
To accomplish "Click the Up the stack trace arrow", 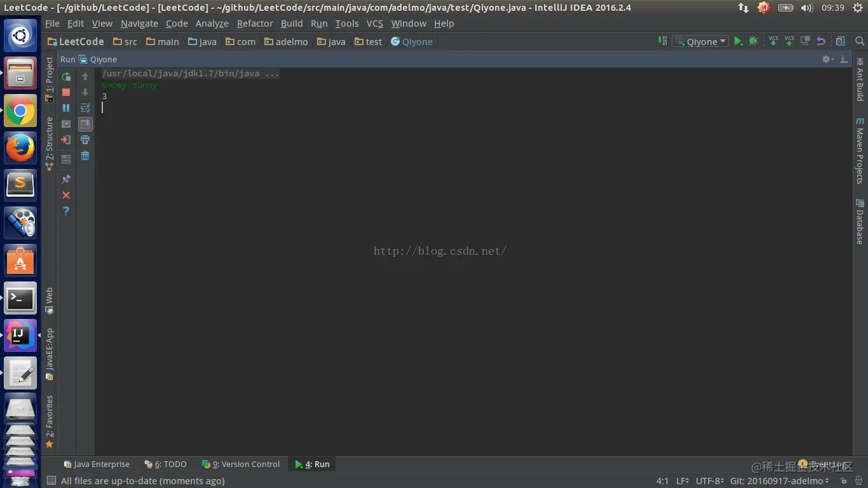I will [x=85, y=77].
